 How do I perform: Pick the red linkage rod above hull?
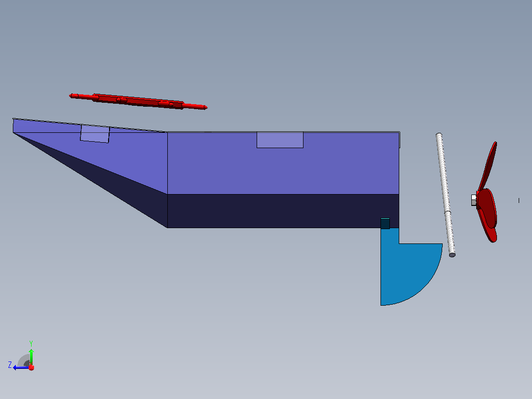138,101
